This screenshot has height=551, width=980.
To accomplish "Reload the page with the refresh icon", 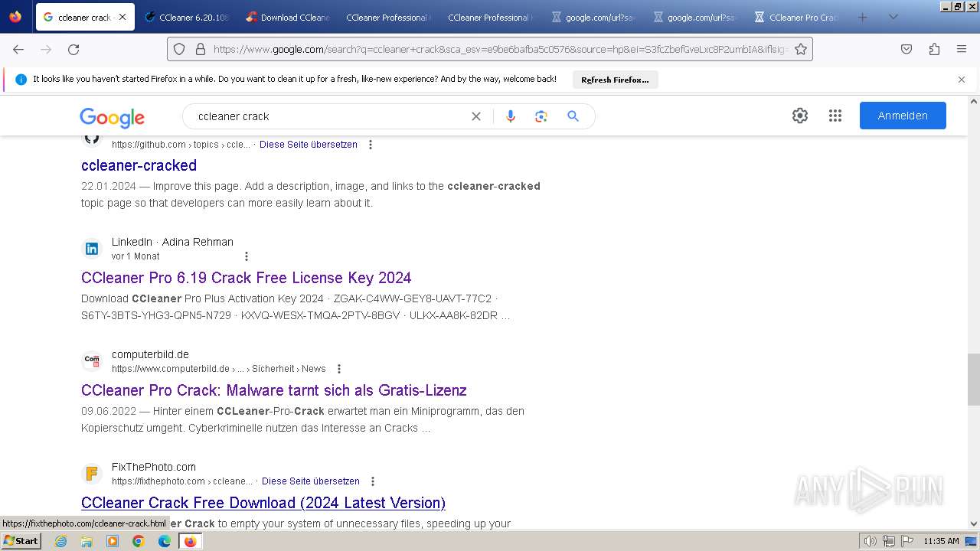I will 73,49.
